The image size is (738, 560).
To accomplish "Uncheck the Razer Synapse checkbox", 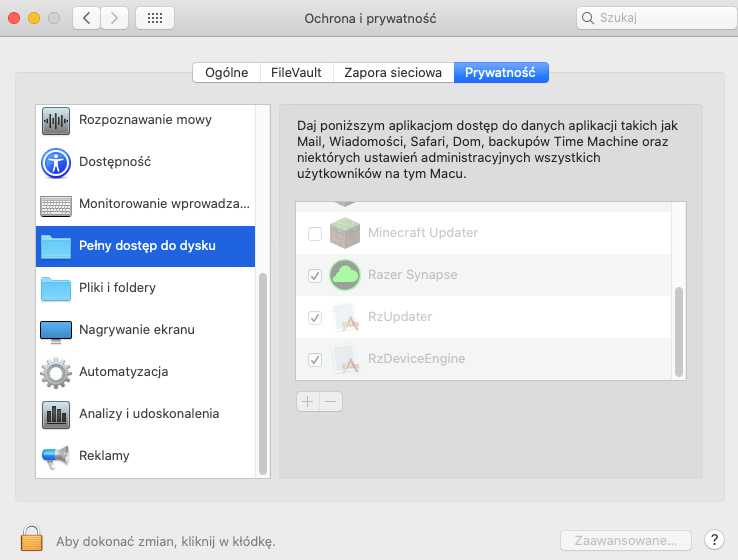I will 314,275.
